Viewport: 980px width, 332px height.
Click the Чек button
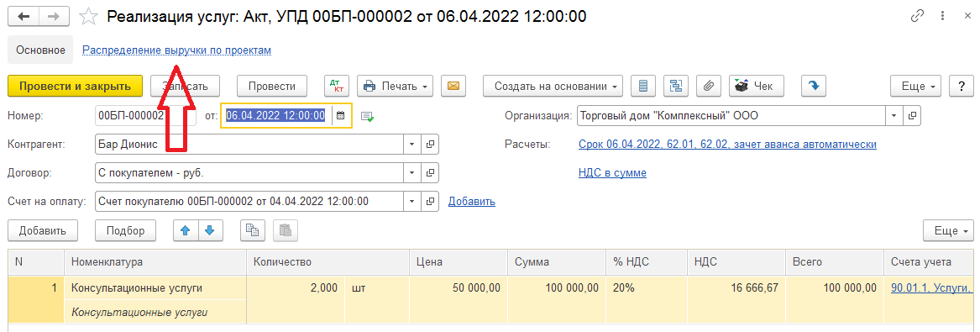click(x=756, y=87)
